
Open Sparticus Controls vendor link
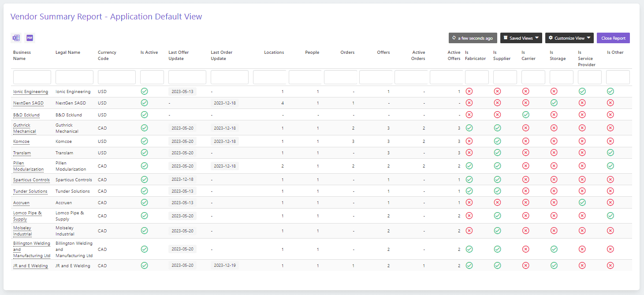pos(32,180)
